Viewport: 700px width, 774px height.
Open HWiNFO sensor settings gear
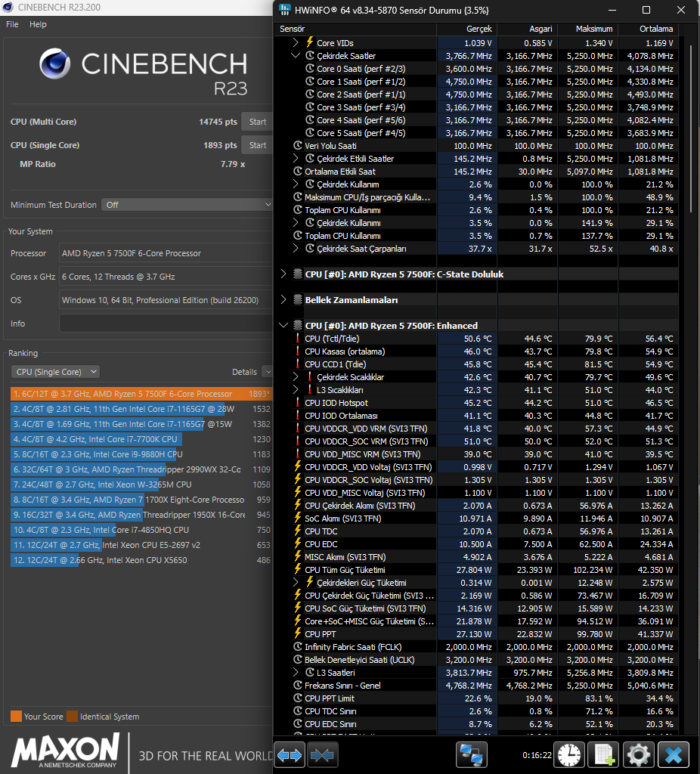pos(639,755)
